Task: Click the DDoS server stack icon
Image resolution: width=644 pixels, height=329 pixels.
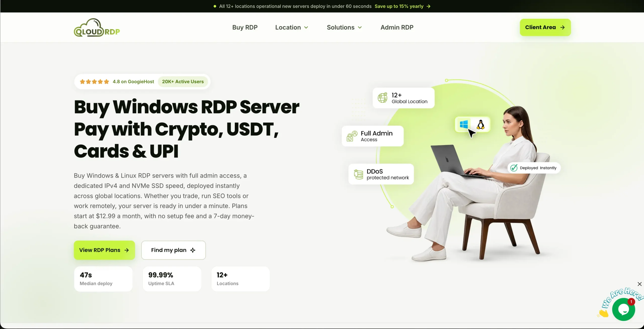Action: point(358,174)
